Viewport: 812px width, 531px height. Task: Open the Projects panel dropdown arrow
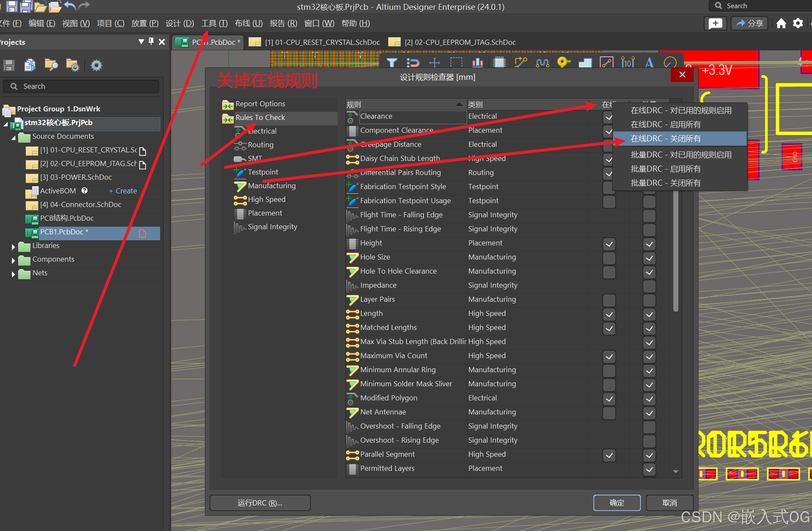141,41
